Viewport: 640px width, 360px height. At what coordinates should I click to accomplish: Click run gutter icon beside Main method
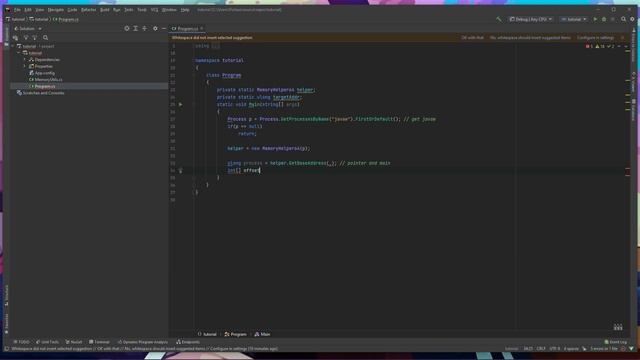[x=180, y=104]
